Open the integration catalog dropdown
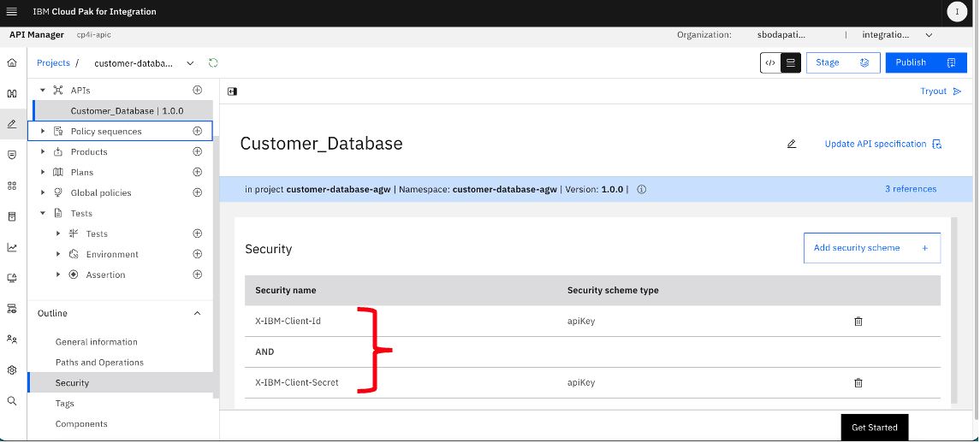 pos(897,35)
